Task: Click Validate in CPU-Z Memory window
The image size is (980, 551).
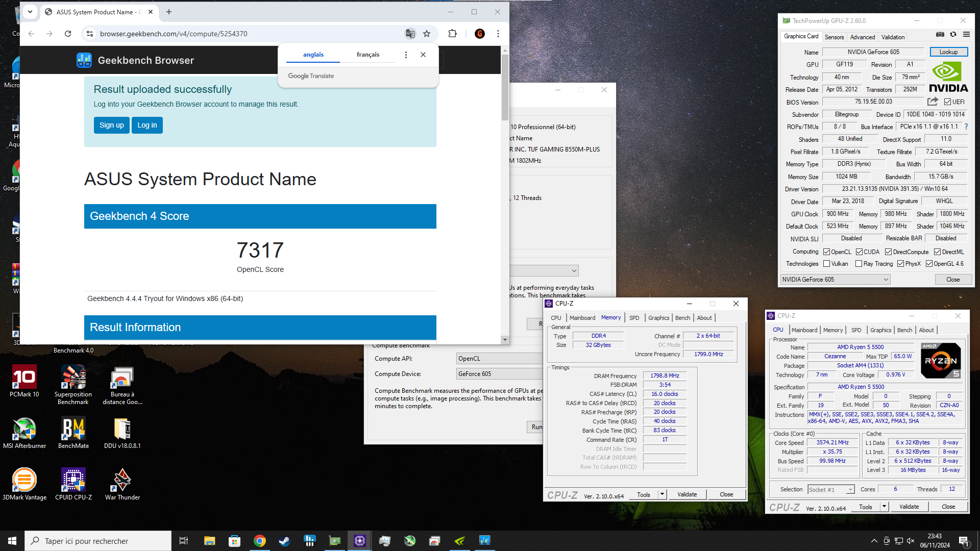Action: (687, 494)
